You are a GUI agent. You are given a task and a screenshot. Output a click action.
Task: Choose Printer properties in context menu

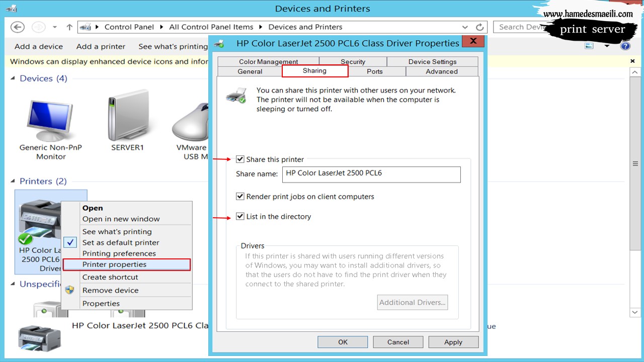[127, 264]
